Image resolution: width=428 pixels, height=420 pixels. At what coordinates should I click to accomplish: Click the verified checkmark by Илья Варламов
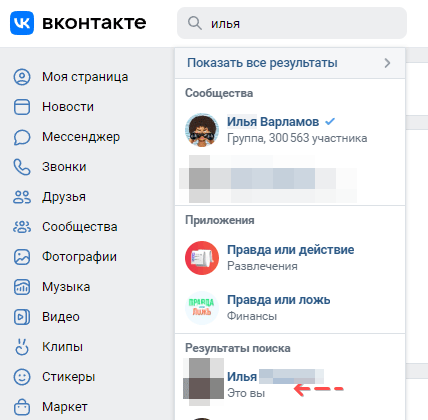coord(330,122)
